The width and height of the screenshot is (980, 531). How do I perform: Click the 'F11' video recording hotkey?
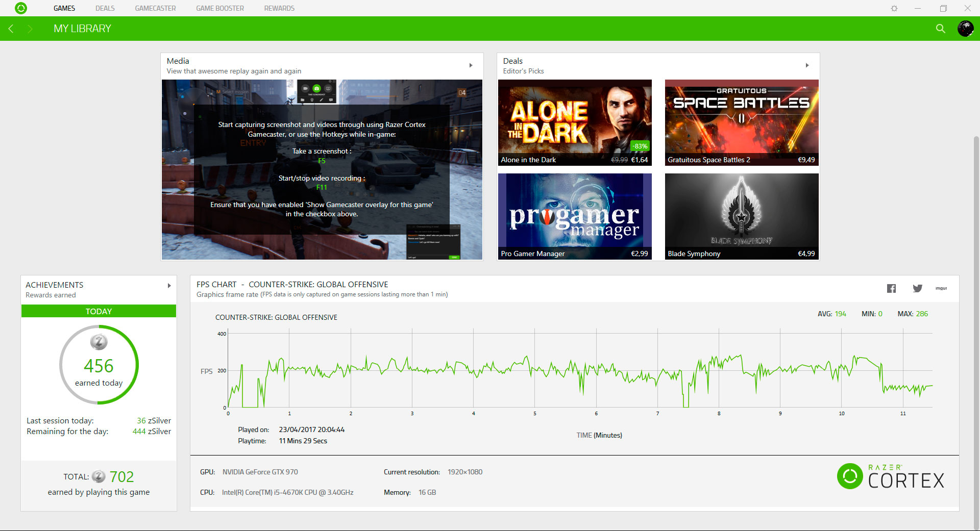(322, 187)
